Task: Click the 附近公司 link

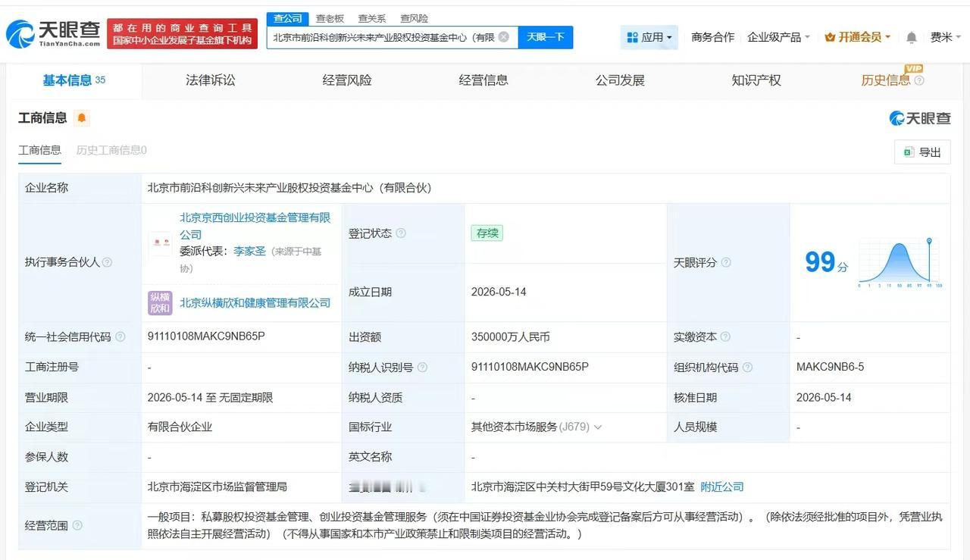Action: tap(721, 486)
